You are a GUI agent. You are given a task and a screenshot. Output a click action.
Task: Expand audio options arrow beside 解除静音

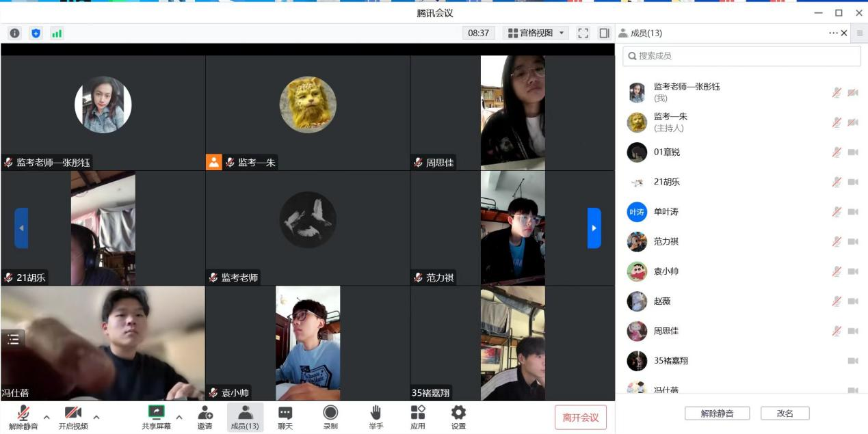[x=47, y=417]
